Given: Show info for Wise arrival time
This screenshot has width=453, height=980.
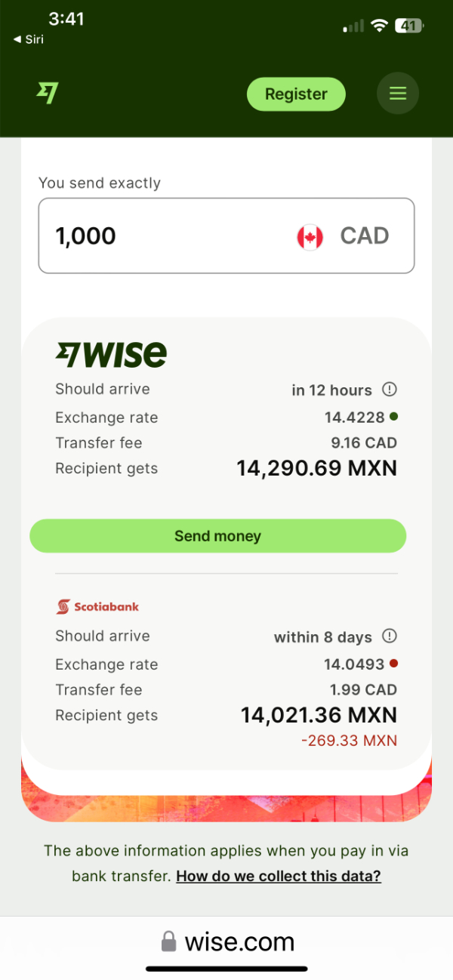Looking at the screenshot, I should (390, 390).
